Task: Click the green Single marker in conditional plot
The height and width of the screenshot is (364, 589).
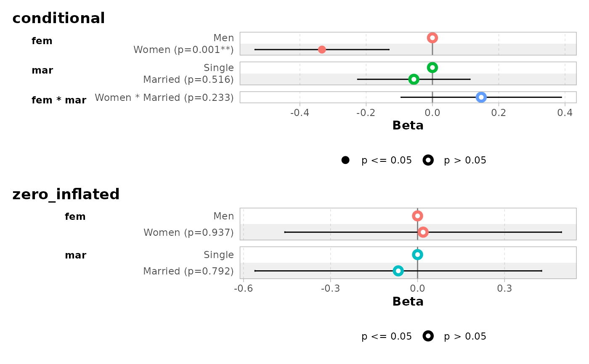Action: coord(432,68)
